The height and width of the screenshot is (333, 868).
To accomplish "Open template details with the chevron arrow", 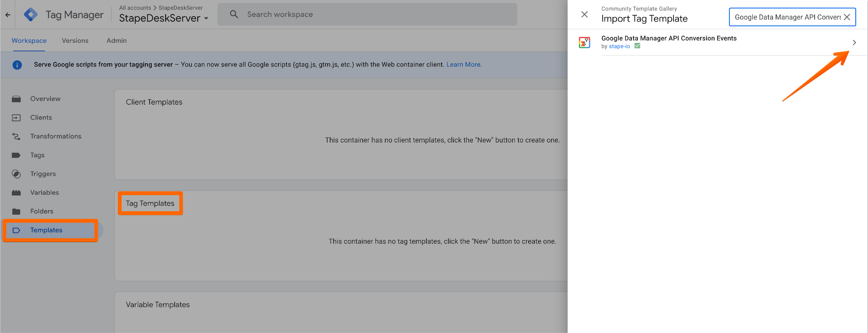I will pos(854,42).
